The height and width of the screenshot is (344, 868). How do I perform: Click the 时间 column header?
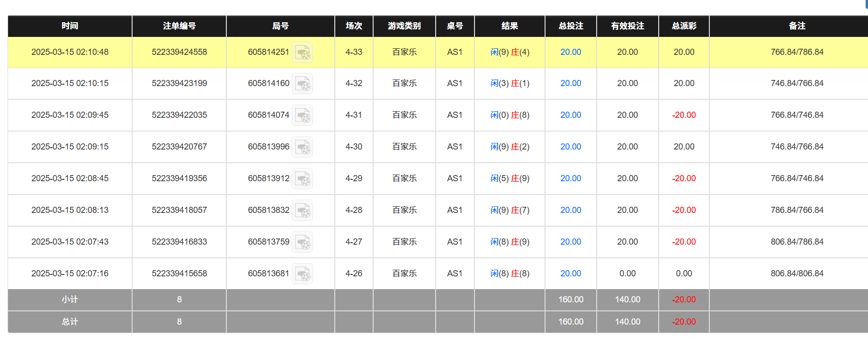pyautogui.click(x=70, y=26)
